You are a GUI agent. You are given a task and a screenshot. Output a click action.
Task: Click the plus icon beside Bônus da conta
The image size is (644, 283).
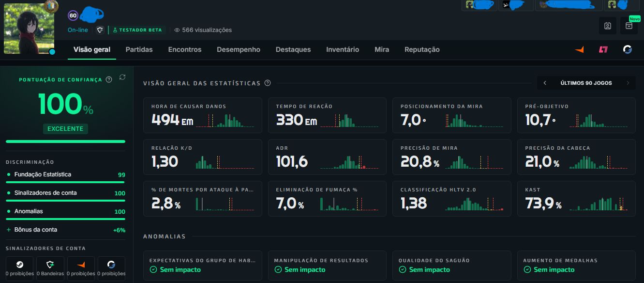pyautogui.click(x=9, y=230)
